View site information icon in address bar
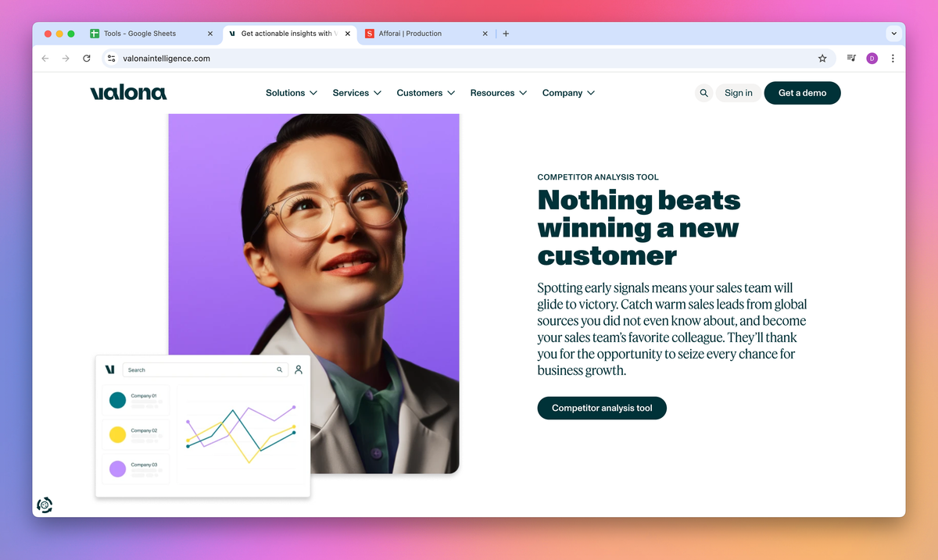938x560 pixels. pos(111,59)
